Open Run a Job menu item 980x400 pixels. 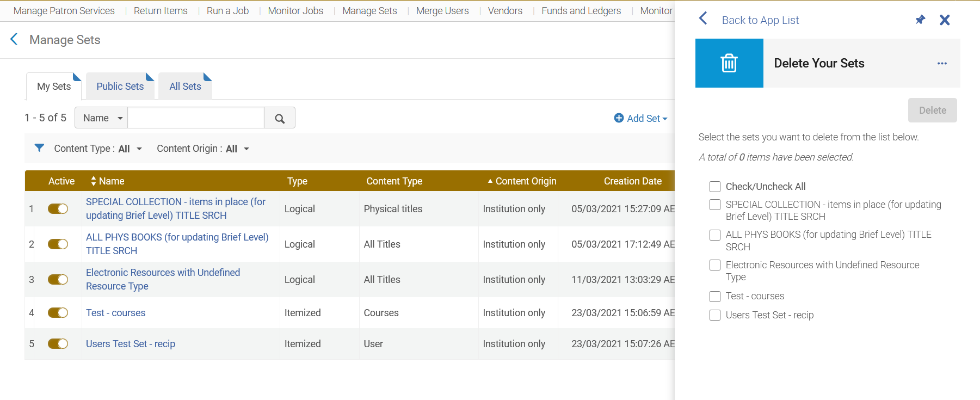(227, 11)
